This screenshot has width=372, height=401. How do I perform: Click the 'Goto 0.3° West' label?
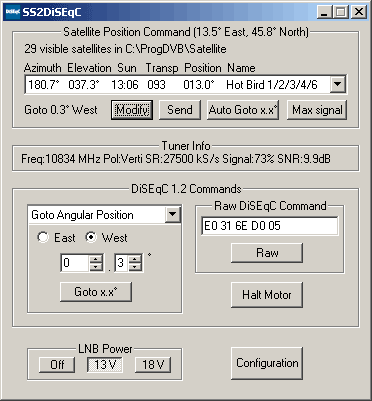pyautogui.click(x=61, y=110)
